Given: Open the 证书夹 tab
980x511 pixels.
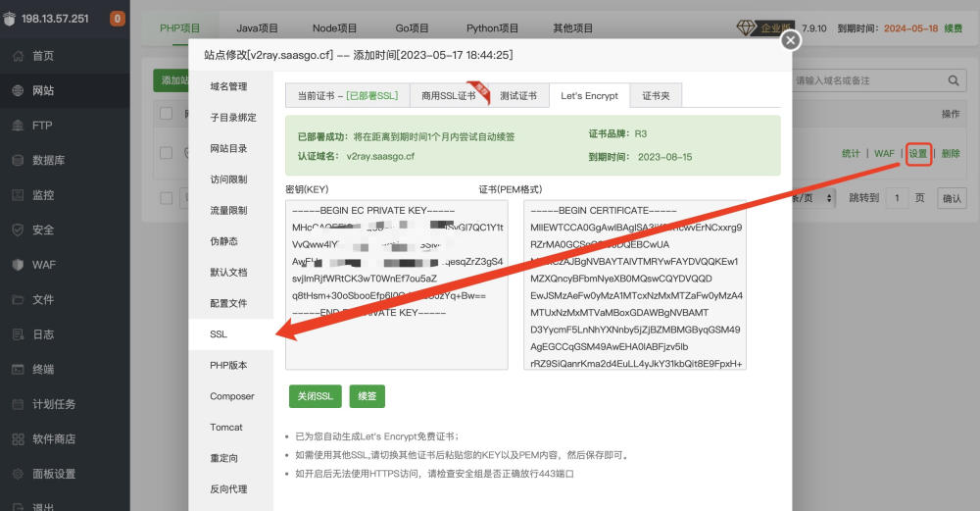Looking at the screenshot, I should point(656,96).
